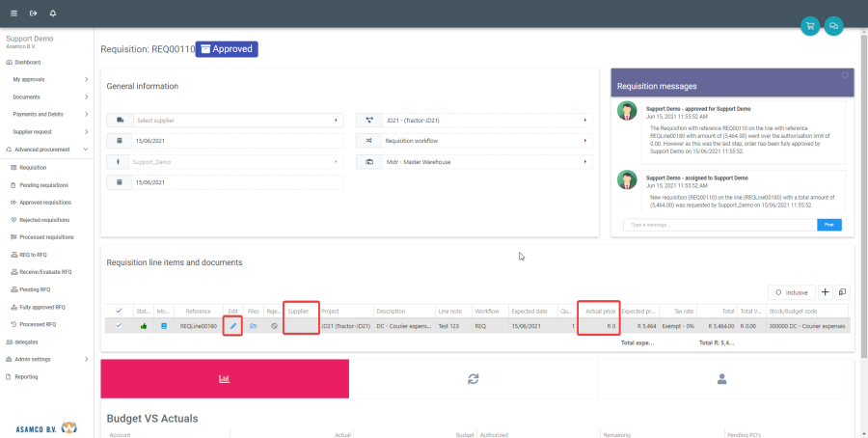868x438 pixels.
Task: Switch to the bar chart budget tab
Action: (225, 379)
